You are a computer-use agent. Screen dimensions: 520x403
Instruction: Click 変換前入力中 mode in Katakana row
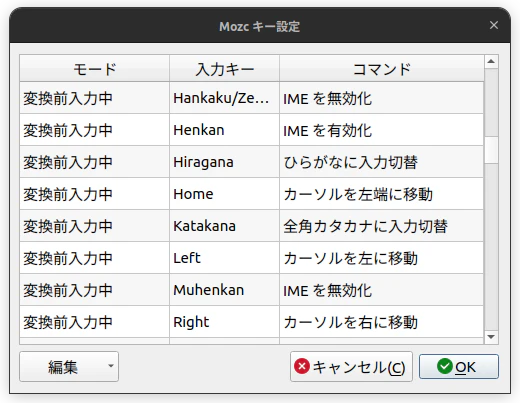coord(95,226)
